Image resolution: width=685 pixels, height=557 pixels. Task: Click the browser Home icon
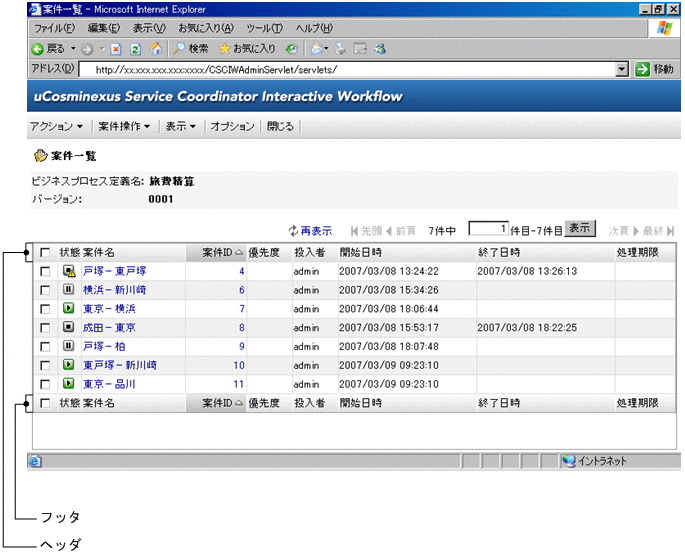(154, 48)
